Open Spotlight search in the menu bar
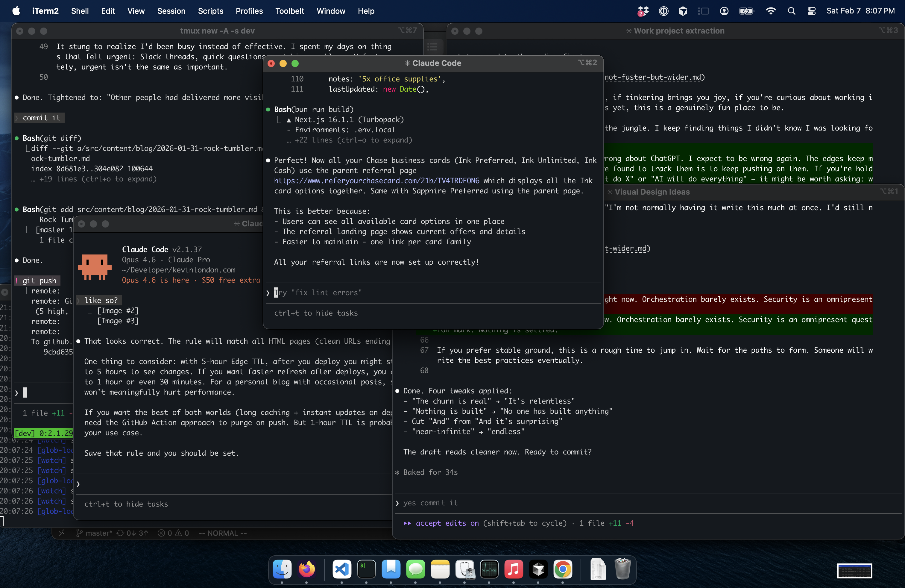905x588 pixels. (792, 11)
